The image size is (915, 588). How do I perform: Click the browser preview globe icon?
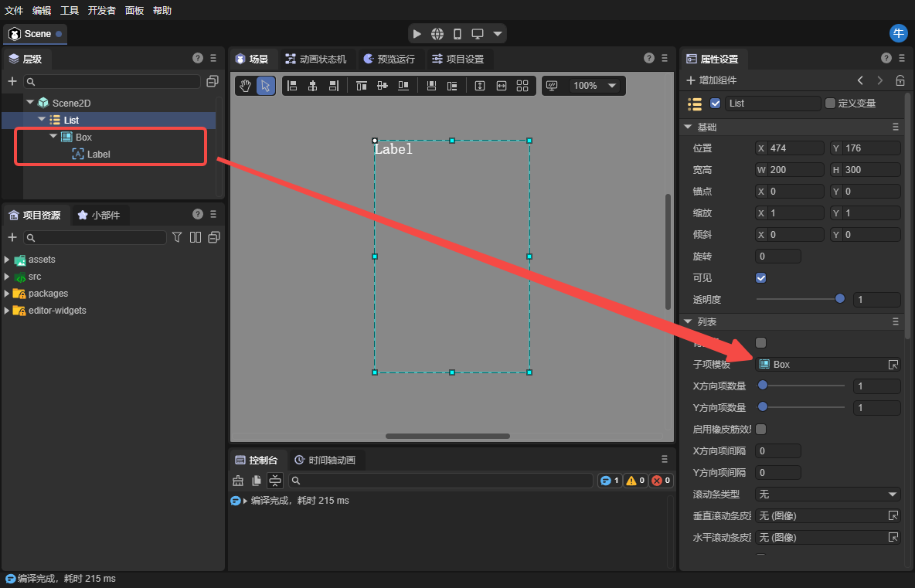coord(437,34)
